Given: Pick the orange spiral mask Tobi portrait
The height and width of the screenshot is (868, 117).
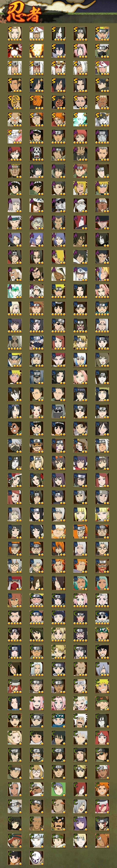Looking at the screenshot, I should pos(36,103).
